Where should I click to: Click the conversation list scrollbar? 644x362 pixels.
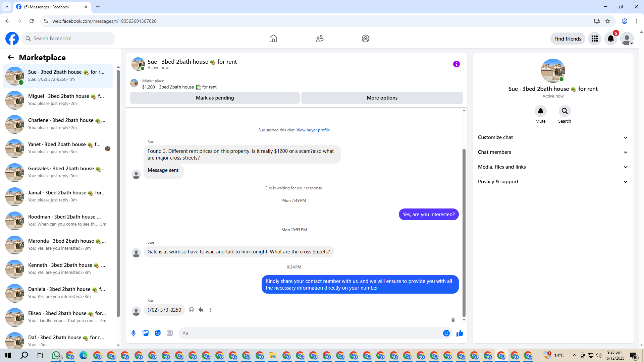pos(118,193)
